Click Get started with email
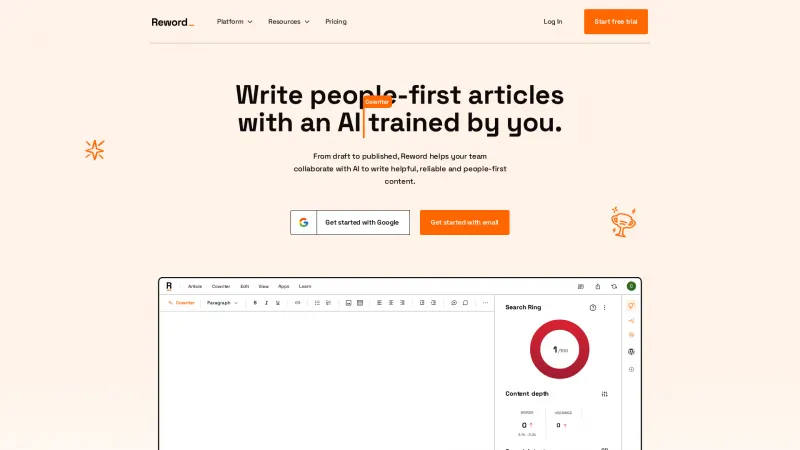The image size is (800, 450). 464,222
